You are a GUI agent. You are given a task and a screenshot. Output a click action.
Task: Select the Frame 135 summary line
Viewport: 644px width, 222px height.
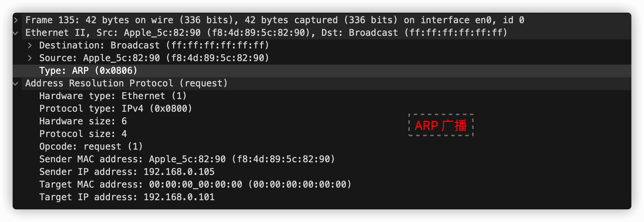point(275,20)
